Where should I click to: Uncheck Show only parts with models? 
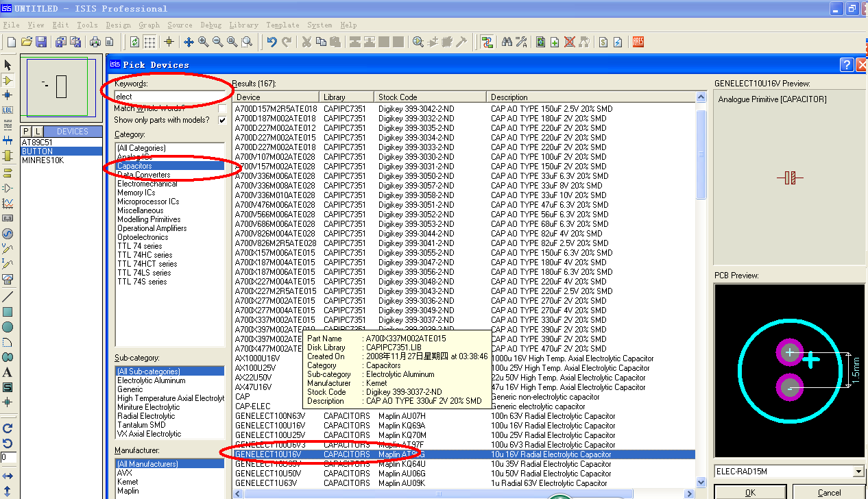coord(222,120)
